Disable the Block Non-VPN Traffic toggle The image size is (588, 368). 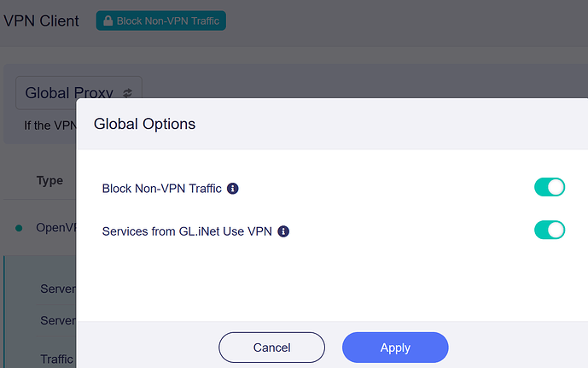[x=550, y=187]
